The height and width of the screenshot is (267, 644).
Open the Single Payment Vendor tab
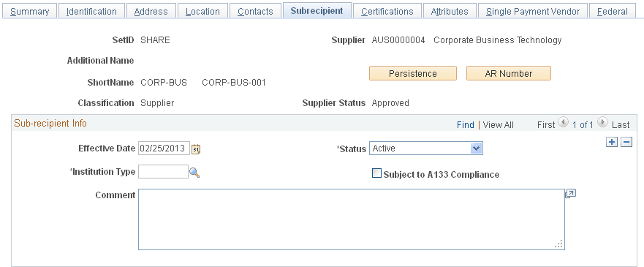click(533, 12)
